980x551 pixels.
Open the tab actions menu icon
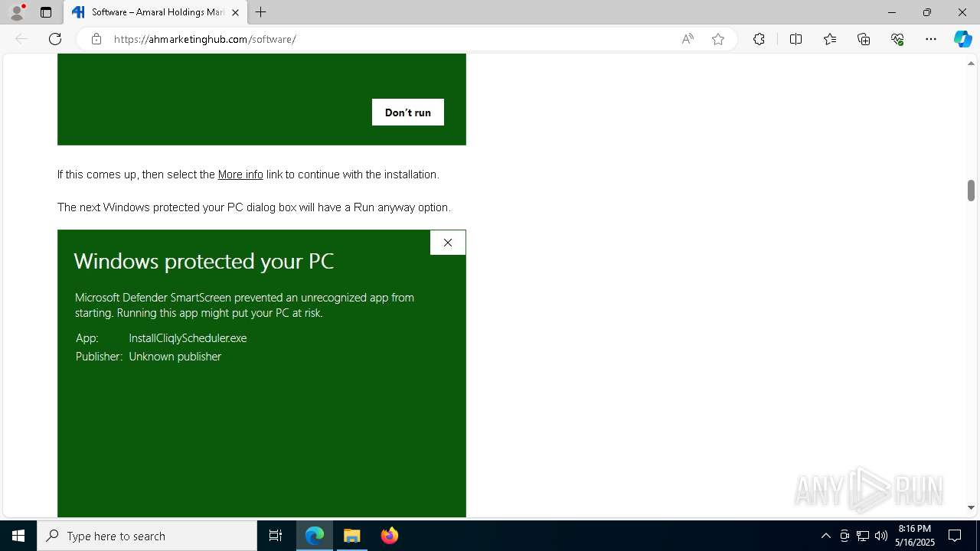coord(46,12)
